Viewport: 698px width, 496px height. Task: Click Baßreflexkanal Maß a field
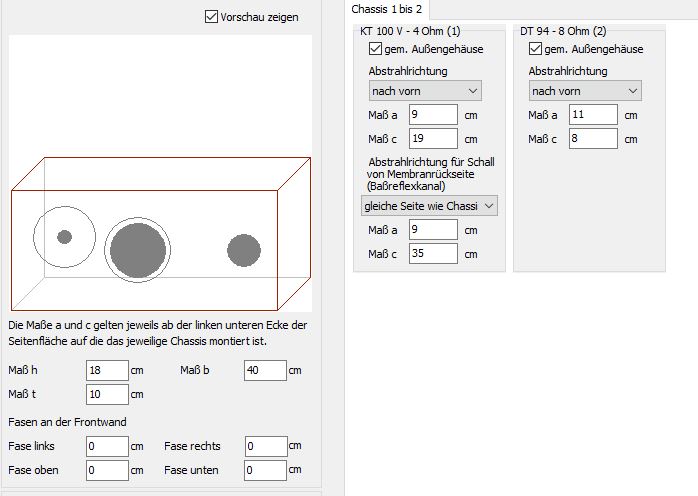coord(433,229)
